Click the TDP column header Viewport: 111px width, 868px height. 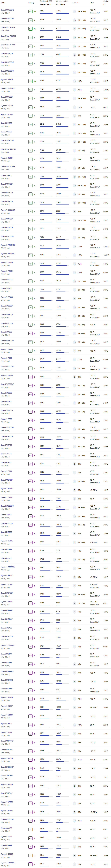(92, 3)
